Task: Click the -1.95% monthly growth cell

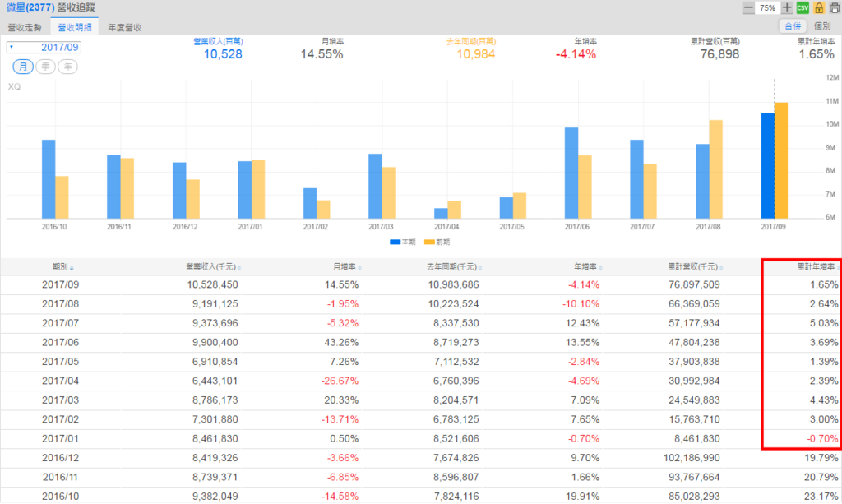Action: pyautogui.click(x=343, y=304)
